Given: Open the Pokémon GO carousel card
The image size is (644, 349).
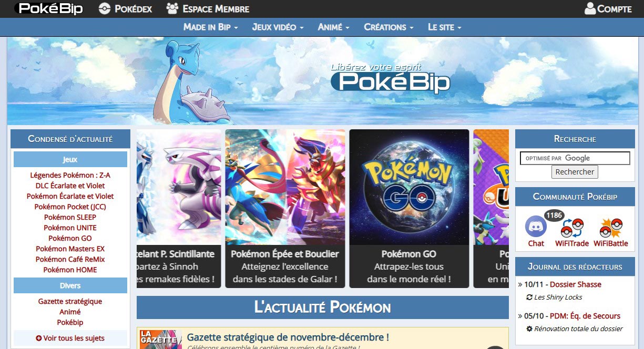Looking at the screenshot, I should [x=409, y=209].
